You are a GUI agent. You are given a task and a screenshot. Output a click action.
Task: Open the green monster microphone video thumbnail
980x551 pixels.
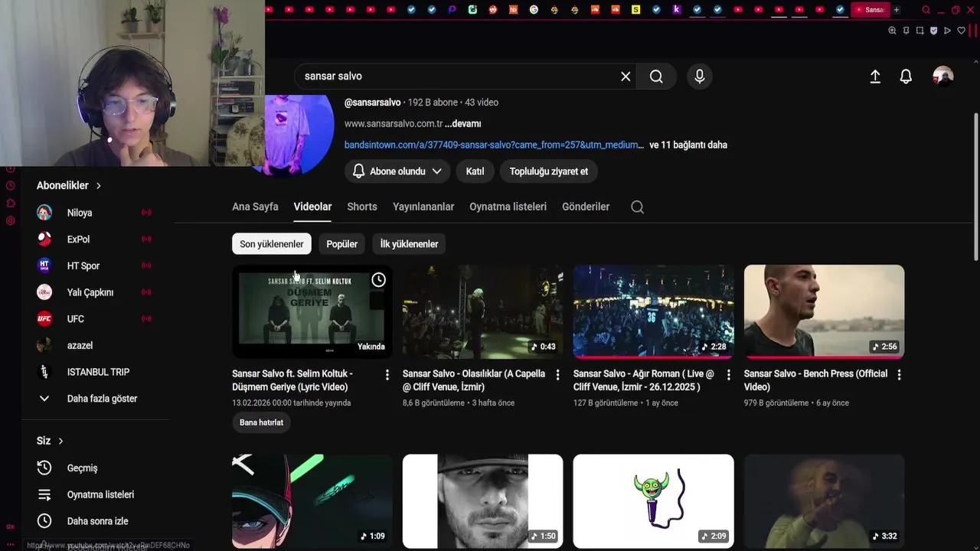654,501
